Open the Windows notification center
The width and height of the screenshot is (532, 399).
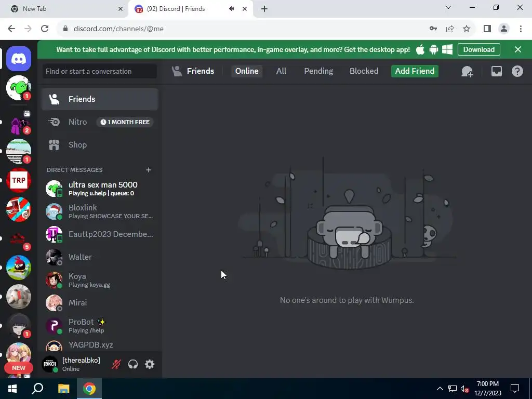(x=515, y=389)
